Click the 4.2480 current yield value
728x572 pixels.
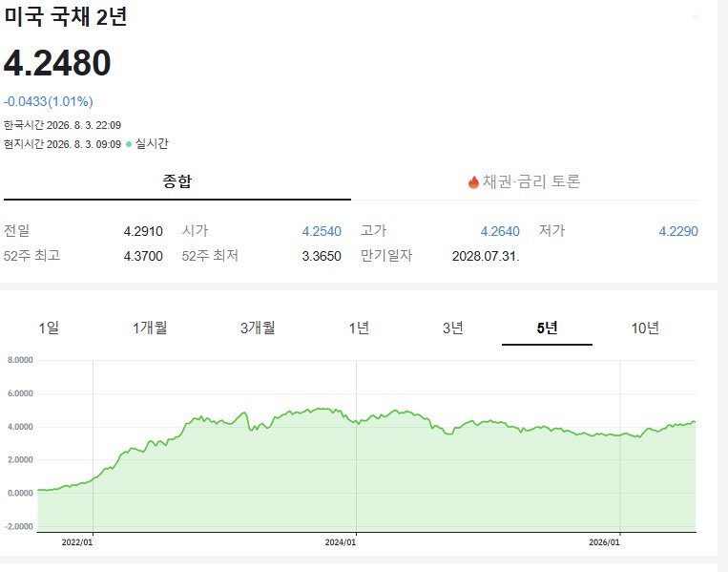(x=57, y=63)
